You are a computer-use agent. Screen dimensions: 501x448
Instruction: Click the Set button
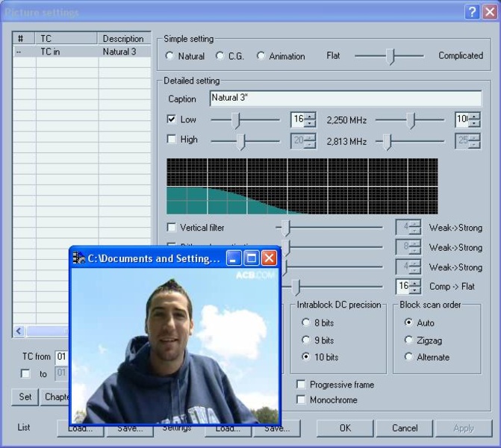[x=25, y=397]
